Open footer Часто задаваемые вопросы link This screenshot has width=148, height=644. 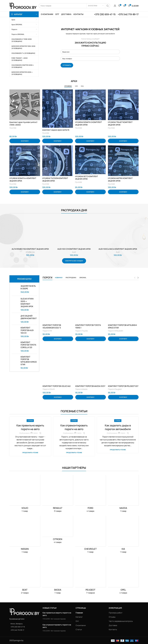pyautogui.click(x=121, y=621)
